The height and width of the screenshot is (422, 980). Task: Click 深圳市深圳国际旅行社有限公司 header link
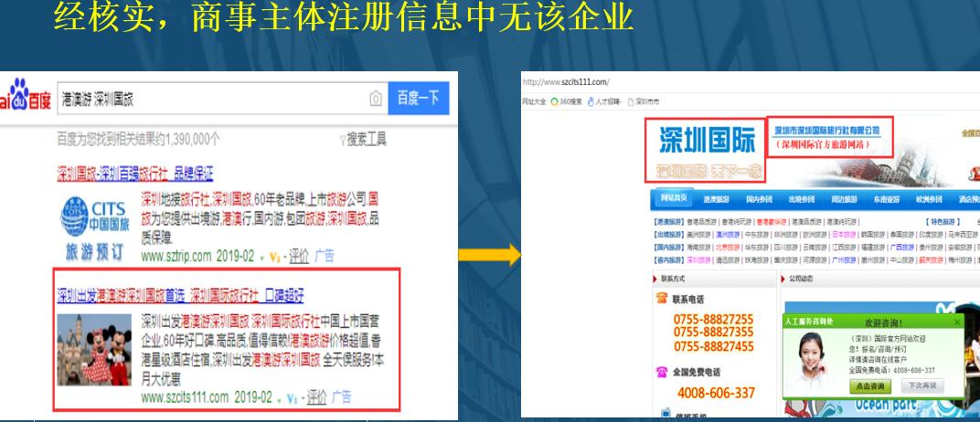coord(826,131)
